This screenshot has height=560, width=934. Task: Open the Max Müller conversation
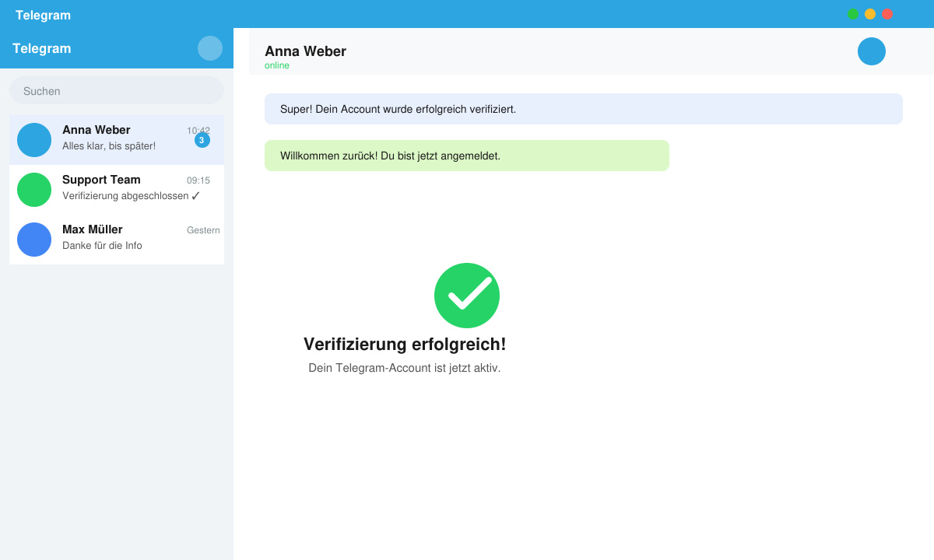coord(117,240)
